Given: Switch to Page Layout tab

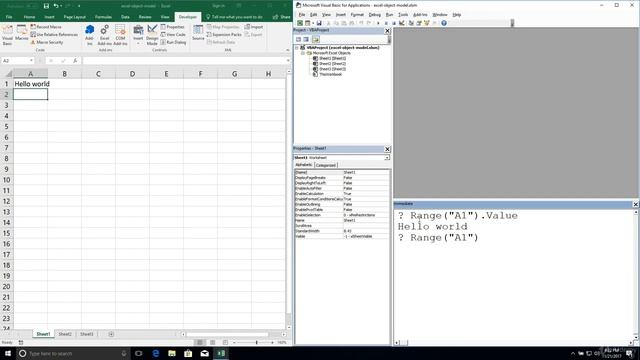Looking at the screenshot, I should pos(75,17).
